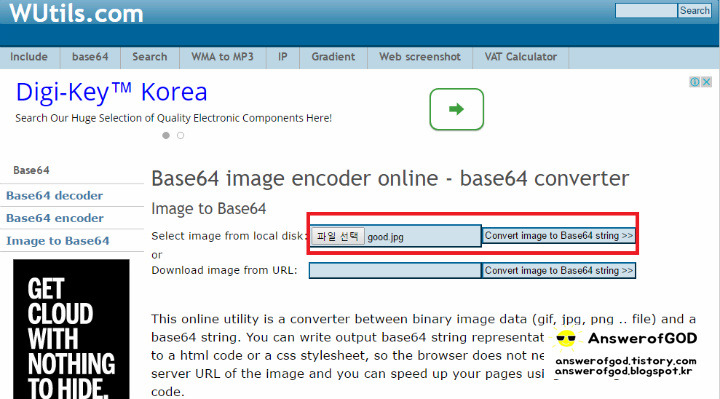Close the advertisement with the X icon

tap(707, 82)
